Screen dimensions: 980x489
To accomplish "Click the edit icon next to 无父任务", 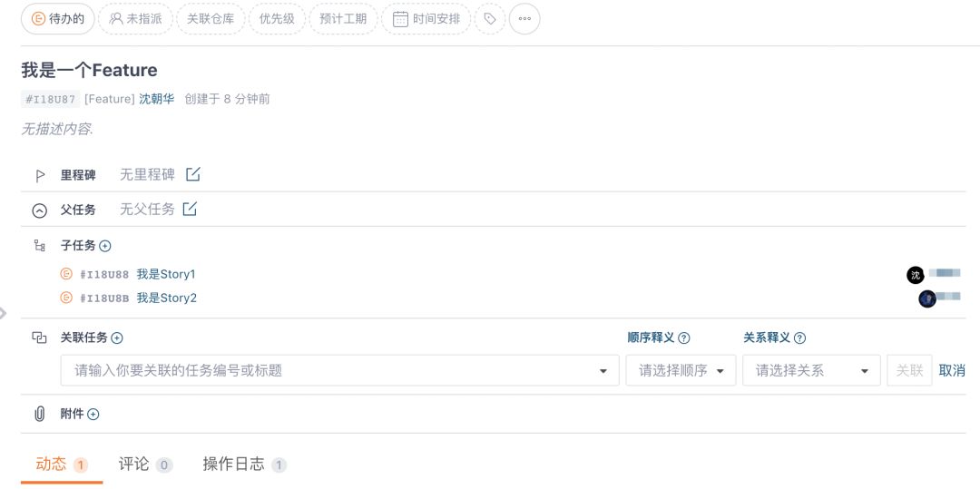I will click(190, 210).
